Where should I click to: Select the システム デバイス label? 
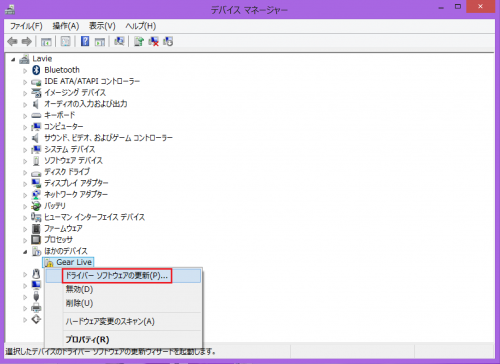(x=69, y=149)
